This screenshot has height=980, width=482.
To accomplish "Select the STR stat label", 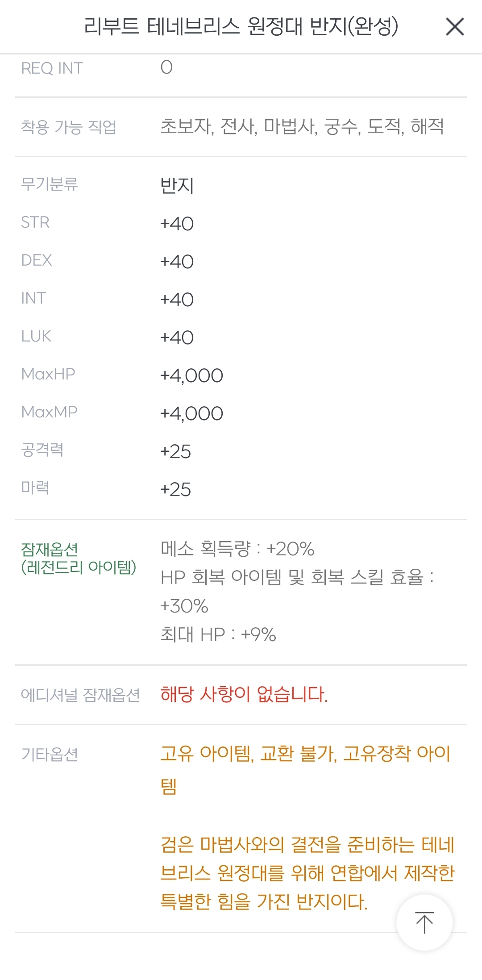I will pyautogui.click(x=35, y=222).
